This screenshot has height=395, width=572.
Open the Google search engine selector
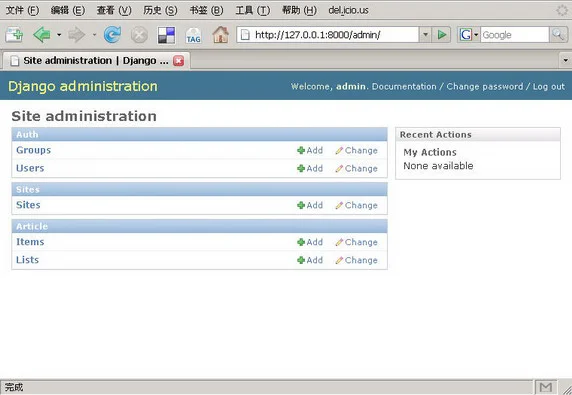click(469, 35)
